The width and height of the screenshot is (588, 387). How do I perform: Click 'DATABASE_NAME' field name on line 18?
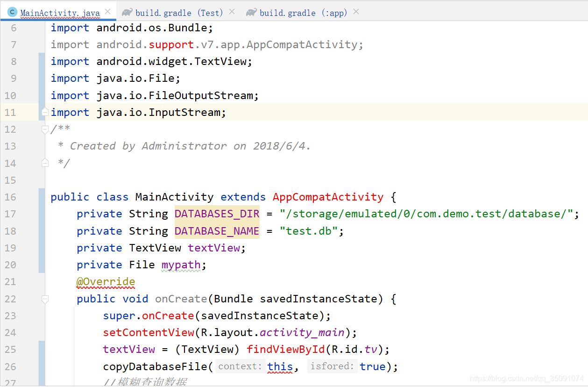click(217, 231)
